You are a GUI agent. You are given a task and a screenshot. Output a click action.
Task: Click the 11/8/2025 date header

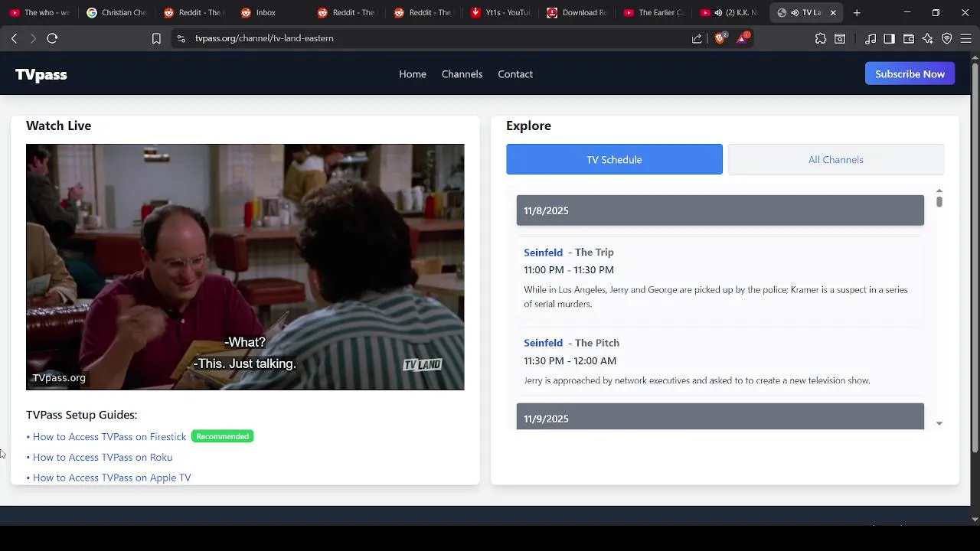point(720,210)
